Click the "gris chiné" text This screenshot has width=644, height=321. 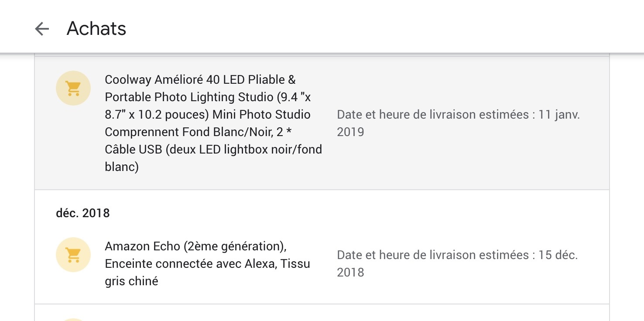tap(131, 281)
